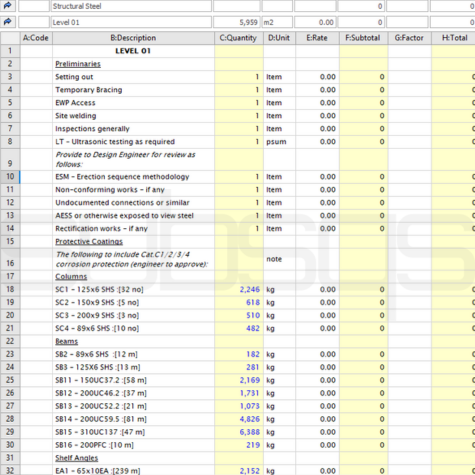Click quantity 2,246 for SC1
This screenshot has height=475, width=475.
tap(238, 289)
